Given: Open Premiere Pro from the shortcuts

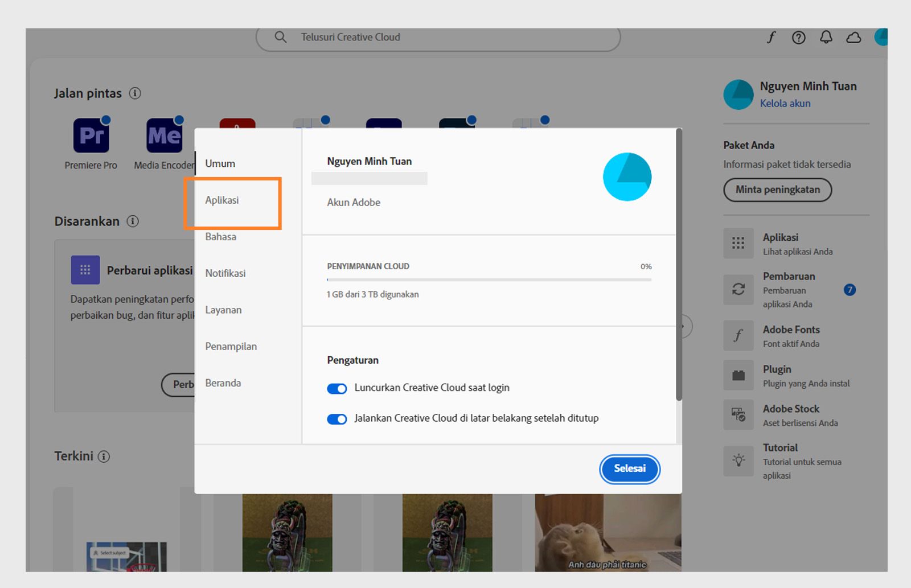Looking at the screenshot, I should [x=91, y=135].
